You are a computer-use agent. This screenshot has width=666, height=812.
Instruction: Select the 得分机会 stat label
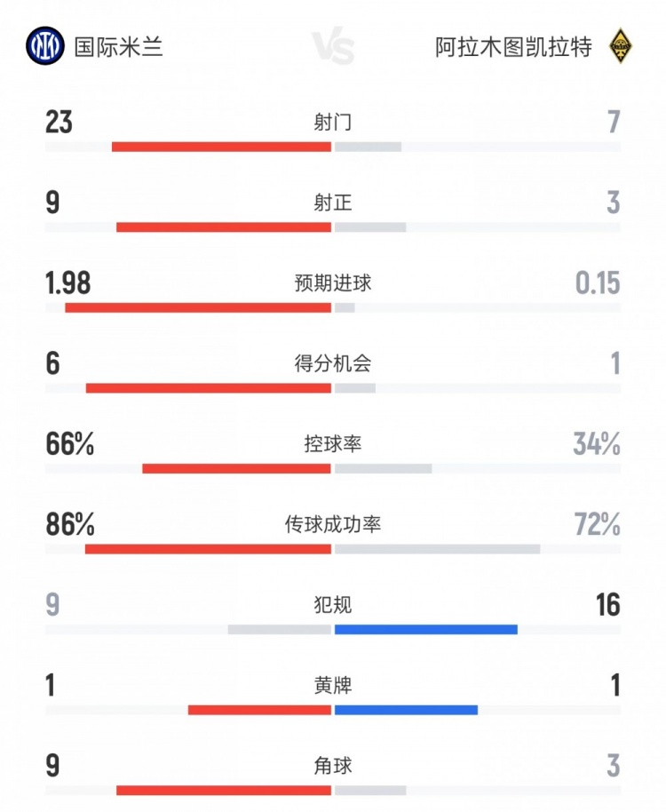[x=333, y=363]
